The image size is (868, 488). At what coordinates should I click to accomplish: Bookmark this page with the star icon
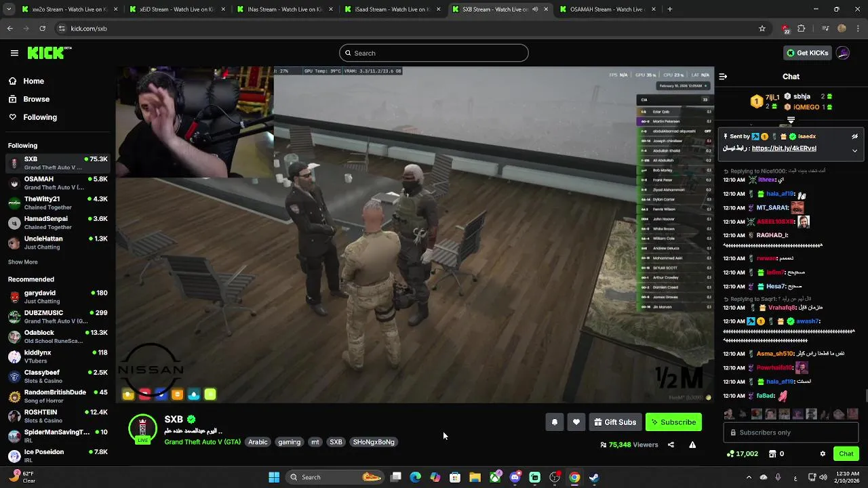click(762, 28)
